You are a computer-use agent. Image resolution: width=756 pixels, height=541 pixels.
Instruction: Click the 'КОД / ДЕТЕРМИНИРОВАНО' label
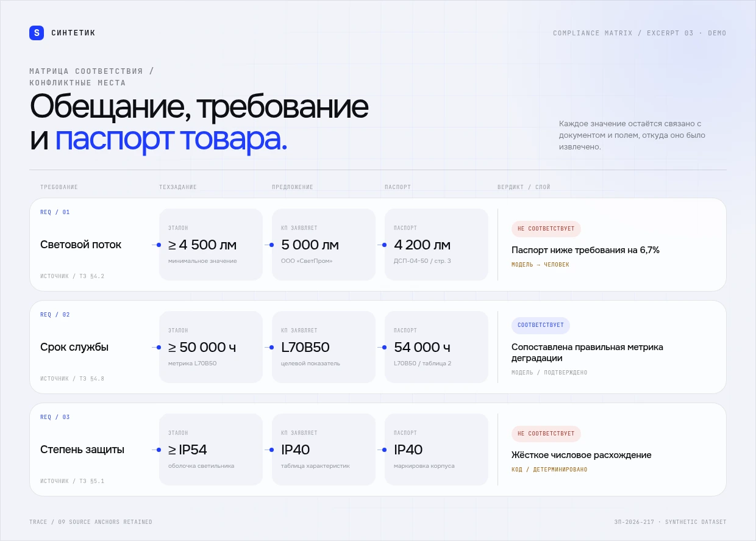(x=549, y=470)
